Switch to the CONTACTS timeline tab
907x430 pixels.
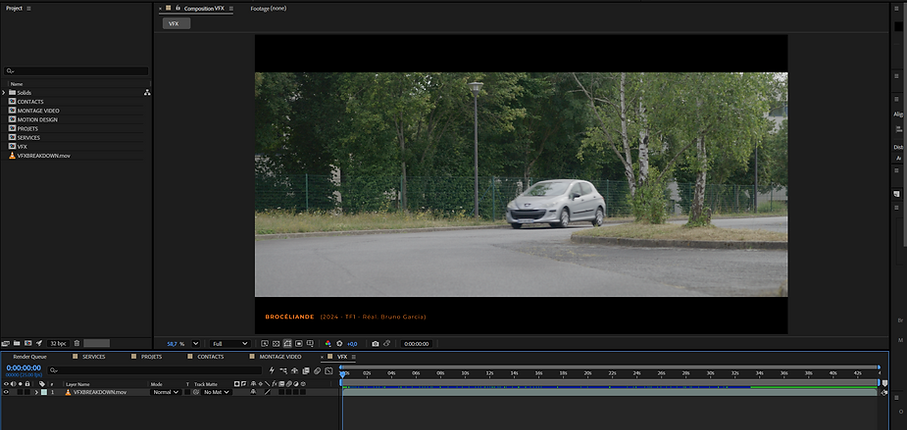(x=211, y=357)
